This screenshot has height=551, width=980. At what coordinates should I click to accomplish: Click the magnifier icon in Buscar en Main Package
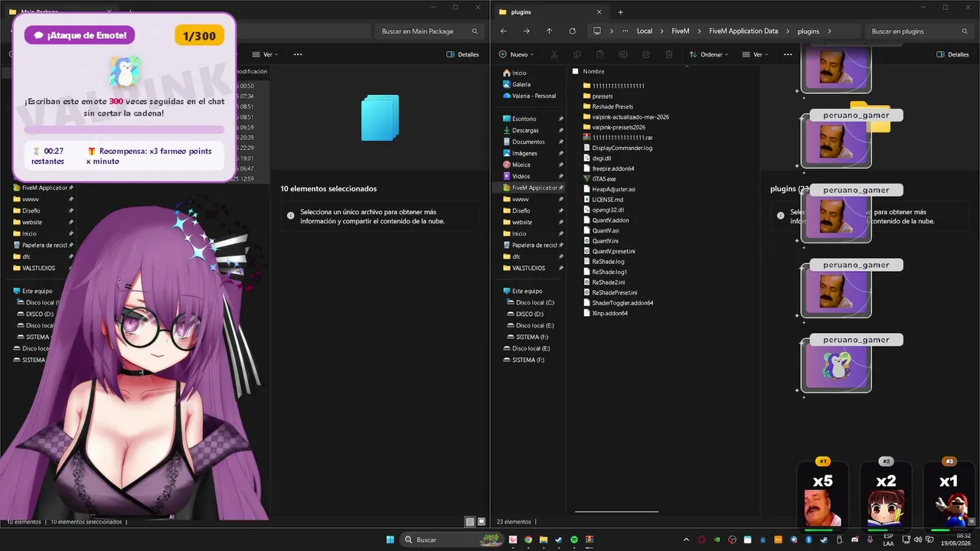click(x=475, y=31)
